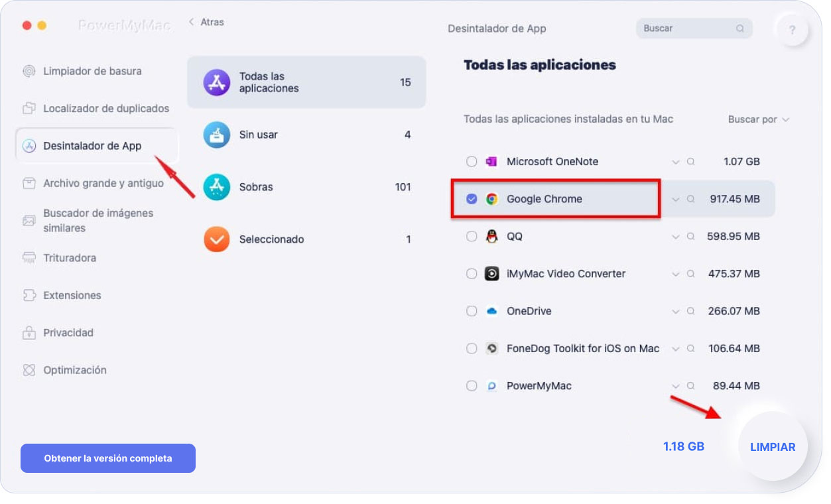Go to the Privacidad lock icon
The height and width of the screenshot is (504, 831).
pyautogui.click(x=29, y=333)
